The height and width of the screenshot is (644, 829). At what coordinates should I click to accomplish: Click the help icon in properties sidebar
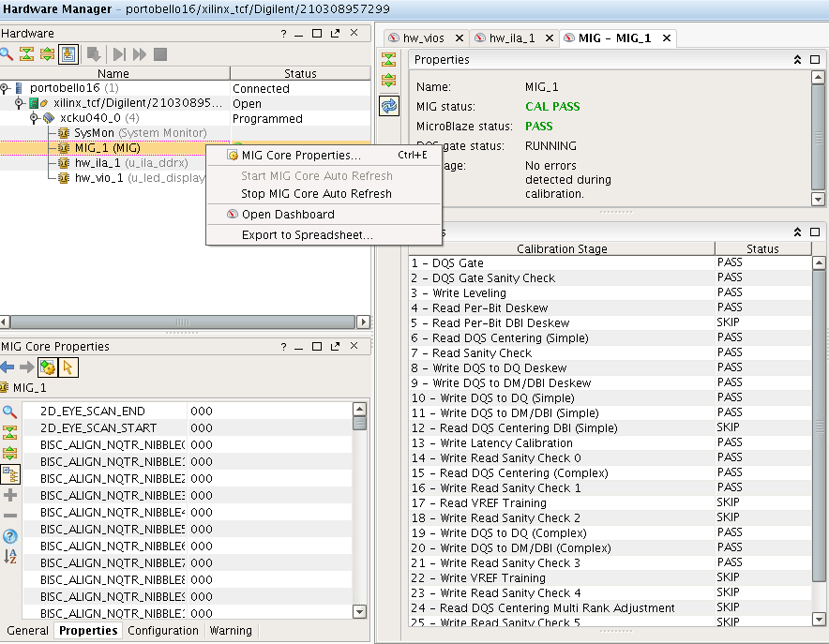pyautogui.click(x=10, y=536)
